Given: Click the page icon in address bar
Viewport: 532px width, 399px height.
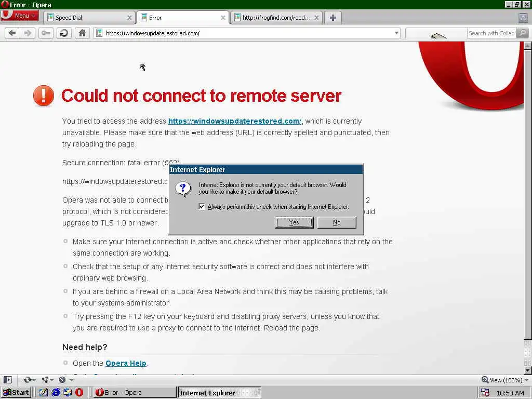Looking at the screenshot, I should (99, 33).
